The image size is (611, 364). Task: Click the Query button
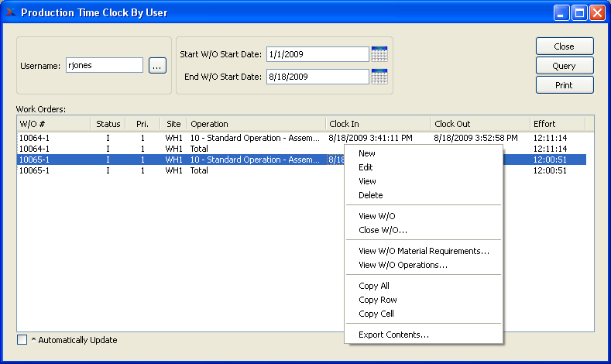[x=564, y=66]
